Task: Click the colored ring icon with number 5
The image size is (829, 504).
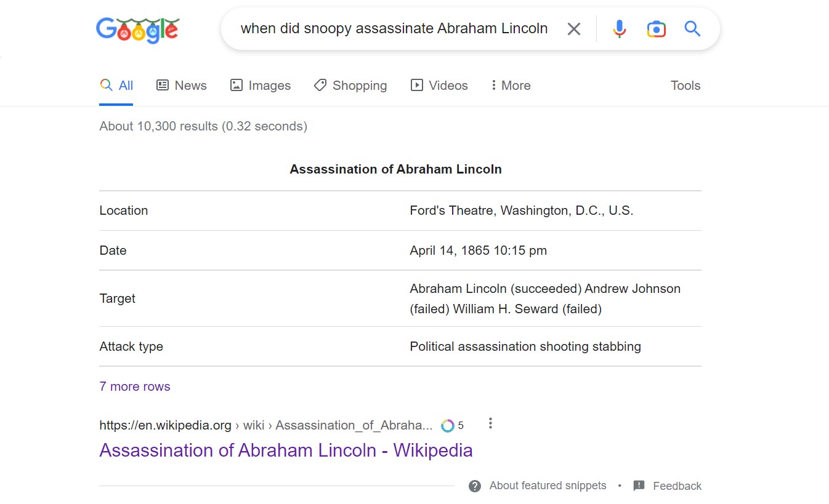Action: pos(448,425)
